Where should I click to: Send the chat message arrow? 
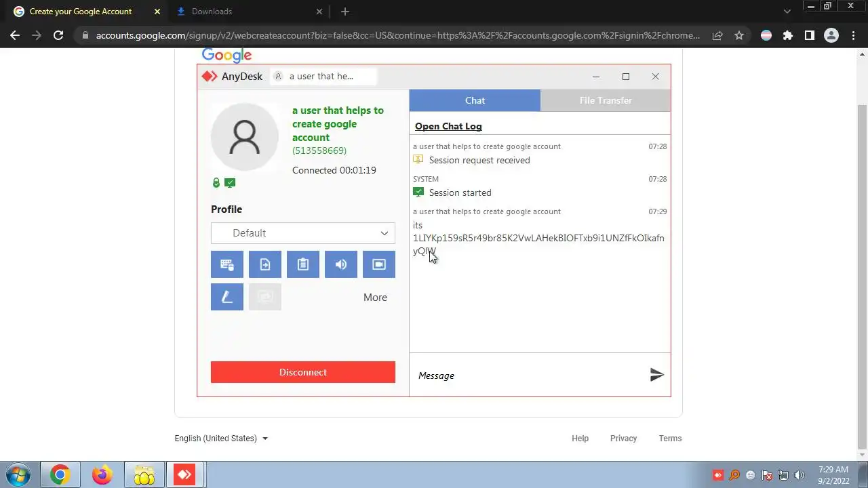[x=656, y=375]
